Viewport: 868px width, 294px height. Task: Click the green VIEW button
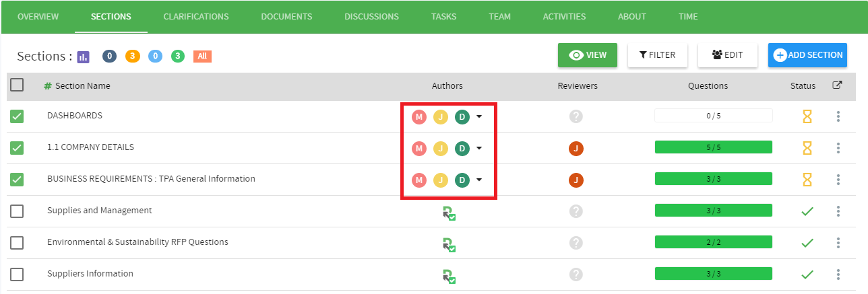tap(588, 55)
